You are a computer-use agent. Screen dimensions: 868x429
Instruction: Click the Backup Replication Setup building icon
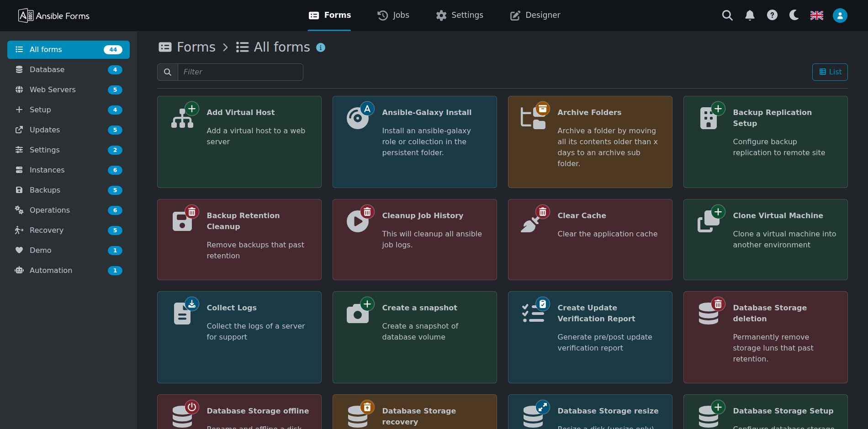709,119
